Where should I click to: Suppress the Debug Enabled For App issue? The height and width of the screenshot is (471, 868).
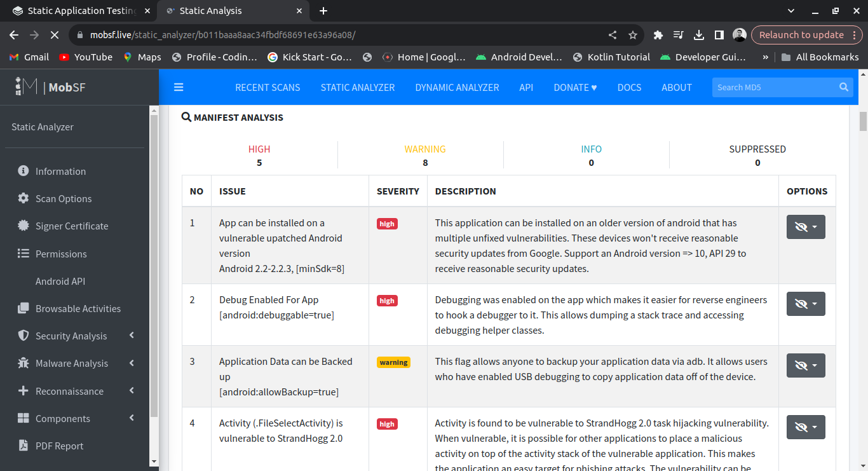coord(806,304)
